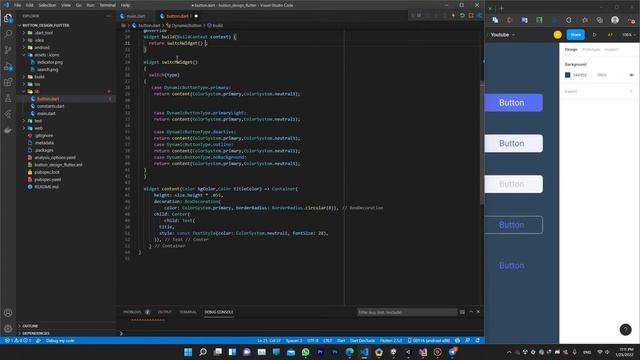Open WhatsApp from the taskbar
Screen dimensions: 640x360
pyautogui.click(x=305, y=352)
